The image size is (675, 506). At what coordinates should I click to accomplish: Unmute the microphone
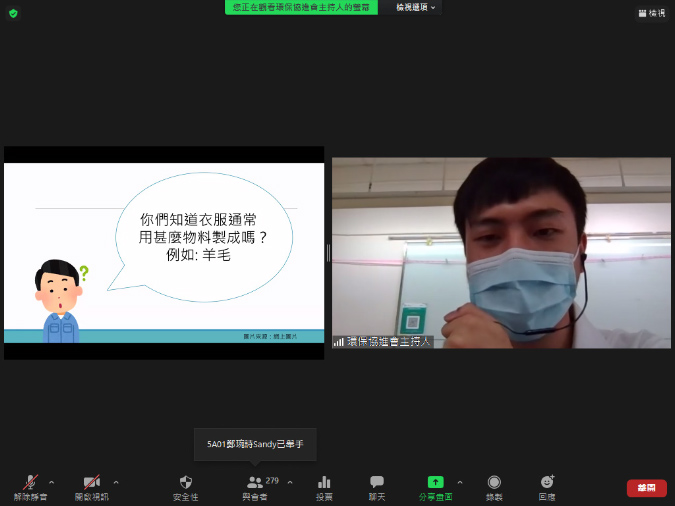coord(29,483)
